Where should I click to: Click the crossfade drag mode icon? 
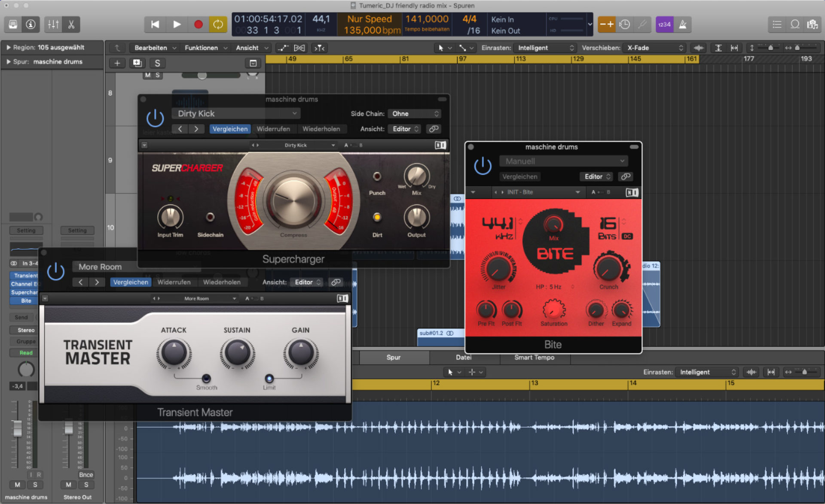653,48
